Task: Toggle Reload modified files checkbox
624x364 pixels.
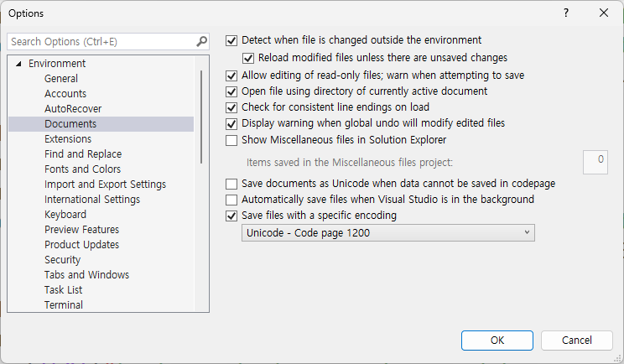Action: [x=248, y=58]
